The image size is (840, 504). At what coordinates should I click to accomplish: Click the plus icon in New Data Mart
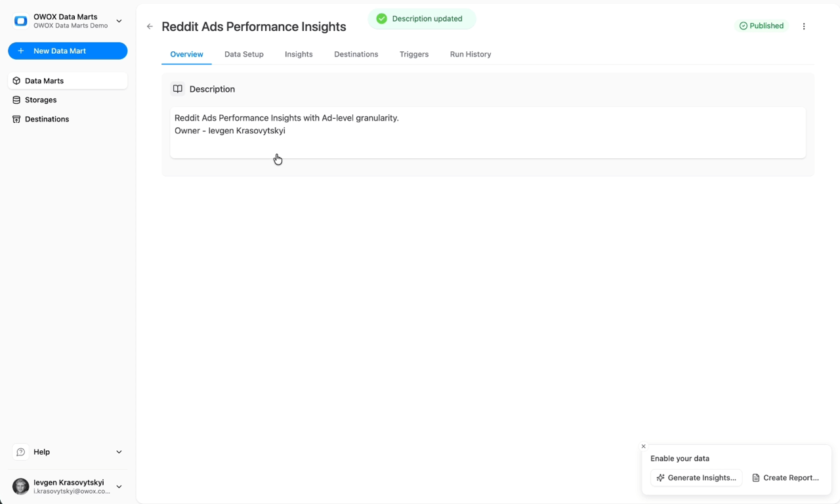tap(21, 51)
